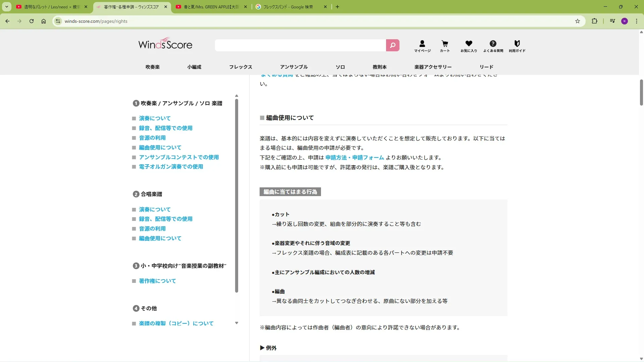Open the shopping cart (カート) icon
Screen dimensions: 644x362
tap(445, 46)
